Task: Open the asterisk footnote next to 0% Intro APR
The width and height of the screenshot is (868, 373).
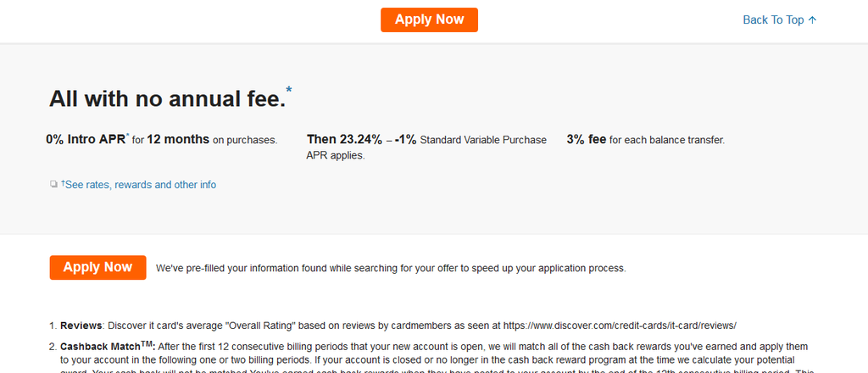Action: [128, 135]
